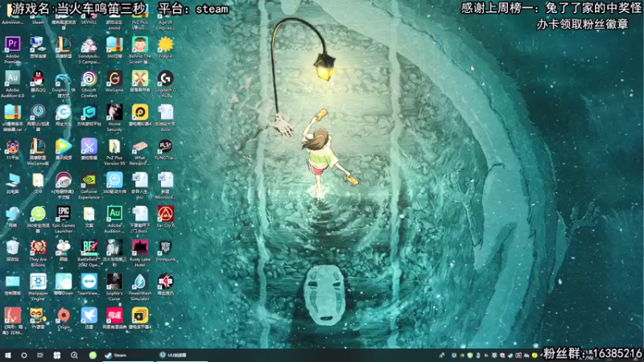This screenshot has height=362, width=644.
Task: Select the Frostpunk desktop icon
Action: pos(166,248)
